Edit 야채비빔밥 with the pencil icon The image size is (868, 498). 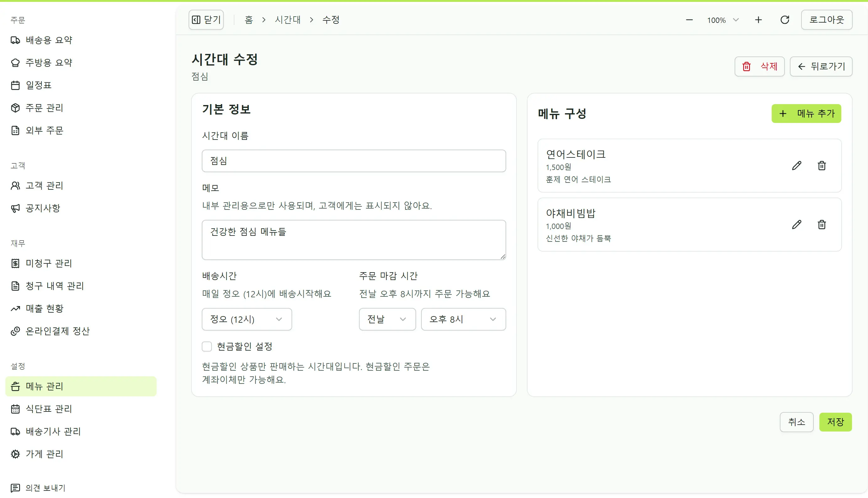point(796,224)
